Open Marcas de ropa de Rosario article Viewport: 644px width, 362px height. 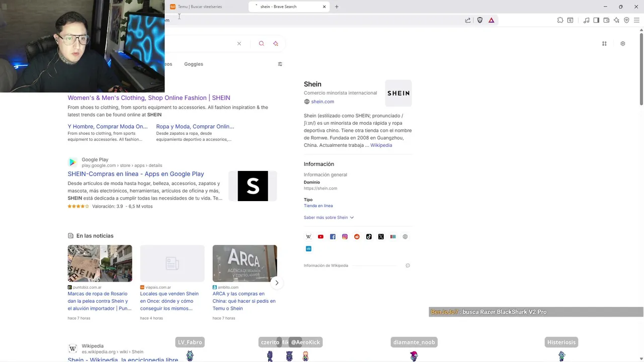[100, 301]
